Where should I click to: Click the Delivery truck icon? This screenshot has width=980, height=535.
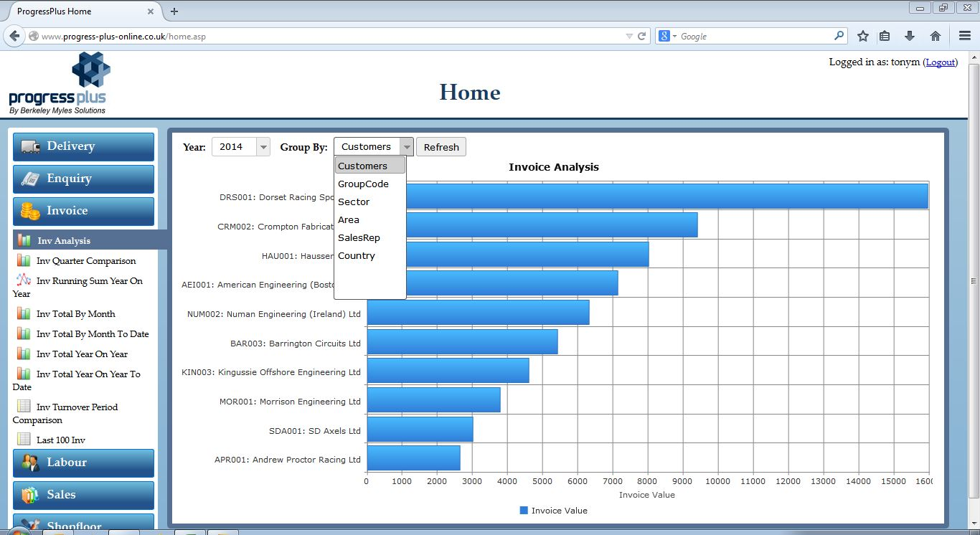point(30,146)
